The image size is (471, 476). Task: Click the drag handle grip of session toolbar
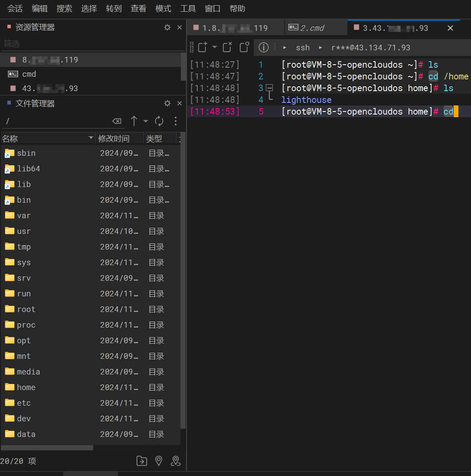[192, 47]
